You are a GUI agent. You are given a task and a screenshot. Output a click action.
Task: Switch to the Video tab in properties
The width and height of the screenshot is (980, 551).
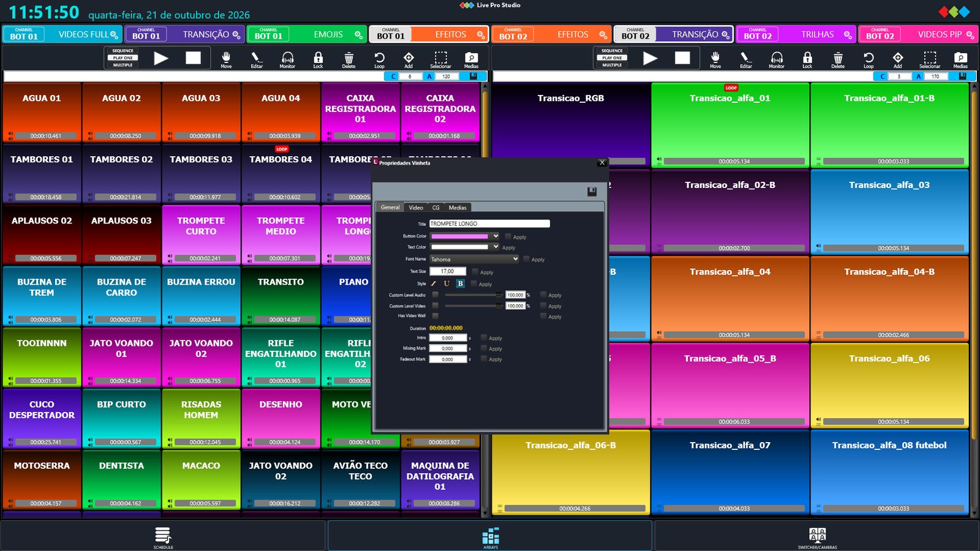416,208
